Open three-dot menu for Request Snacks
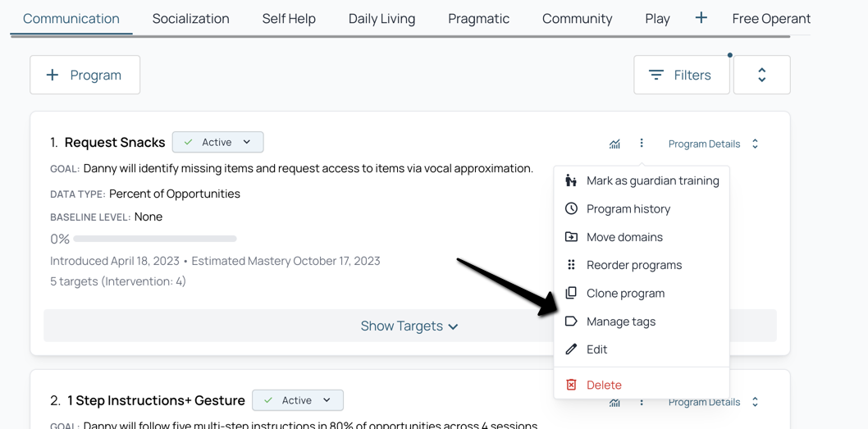Screen dimensions: 868x429 pos(642,144)
